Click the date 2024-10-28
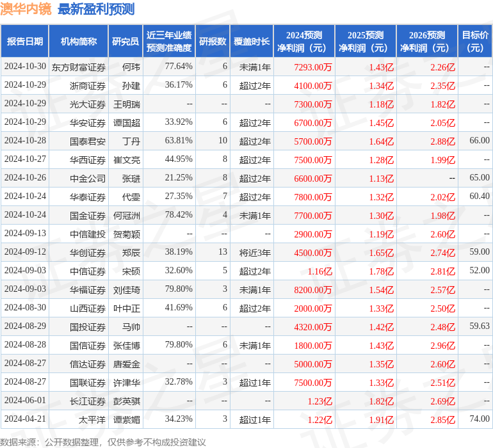The height and width of the screenshot is (448, 493). [25, 140]
